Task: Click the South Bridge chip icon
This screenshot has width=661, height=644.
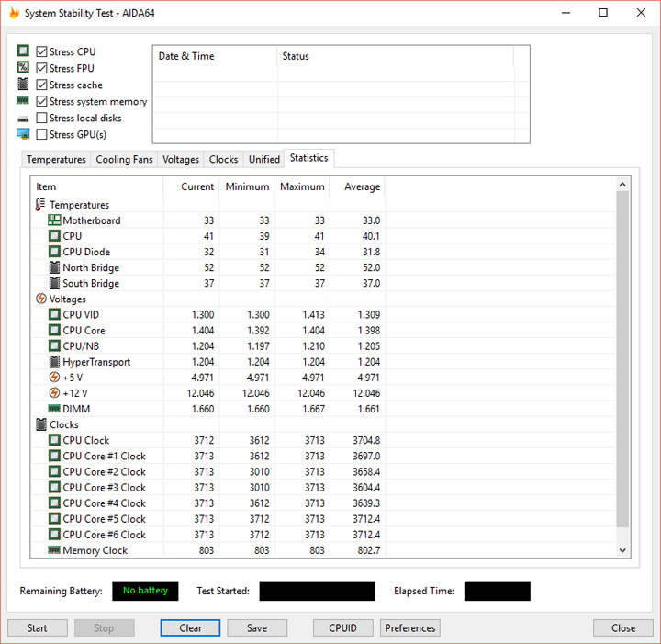Action: pyautogui.click(x=54, y=283)
